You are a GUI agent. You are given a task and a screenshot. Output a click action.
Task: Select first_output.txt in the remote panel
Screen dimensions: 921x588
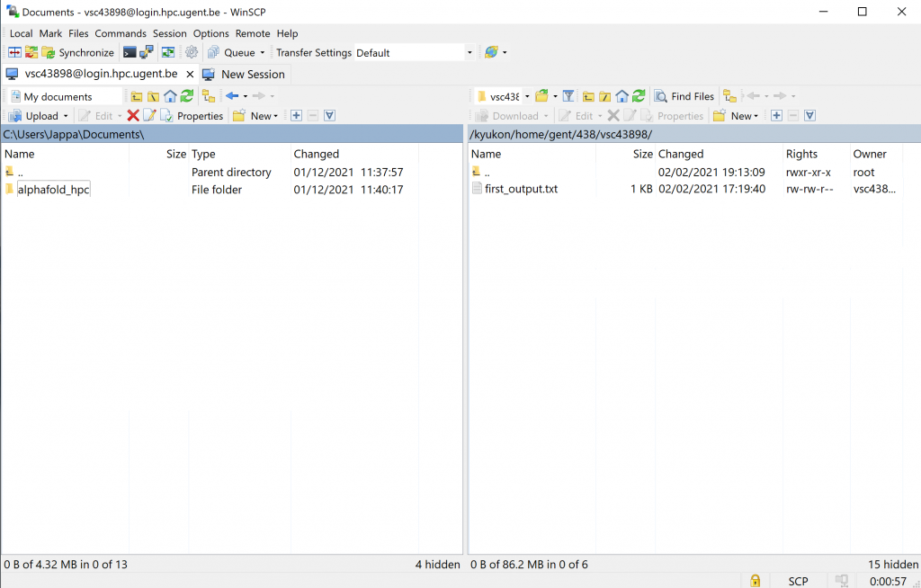tap(521, 190)
